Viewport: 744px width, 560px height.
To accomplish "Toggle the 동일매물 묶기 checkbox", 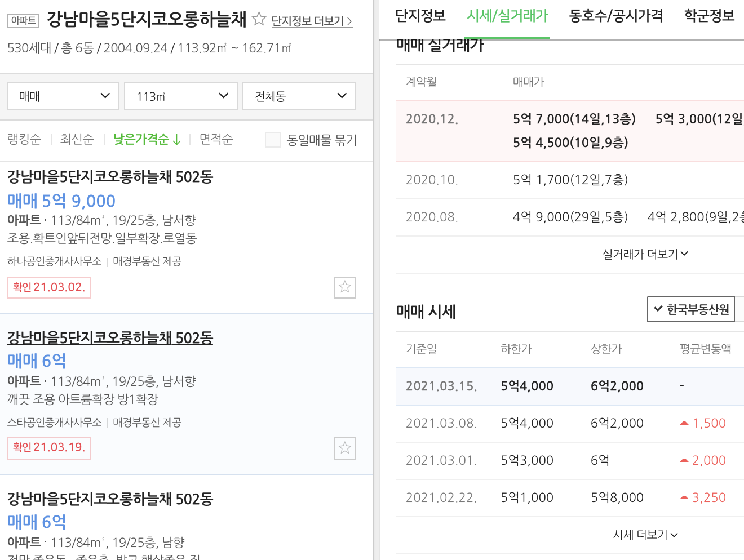I will pos(273,140).
